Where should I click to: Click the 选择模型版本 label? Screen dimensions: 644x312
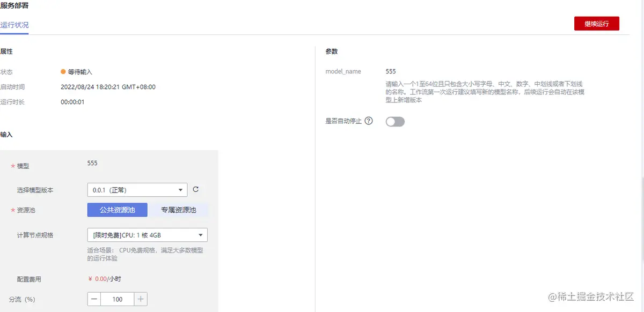click(x=35, y=190)
